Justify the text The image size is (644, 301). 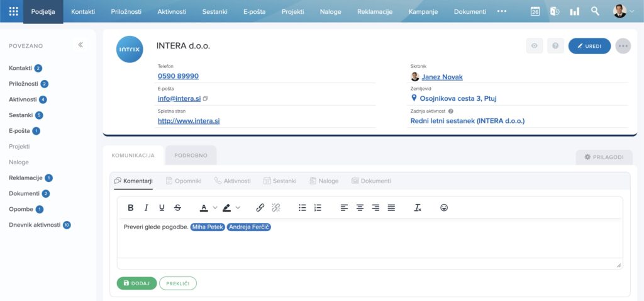point(391,208)
